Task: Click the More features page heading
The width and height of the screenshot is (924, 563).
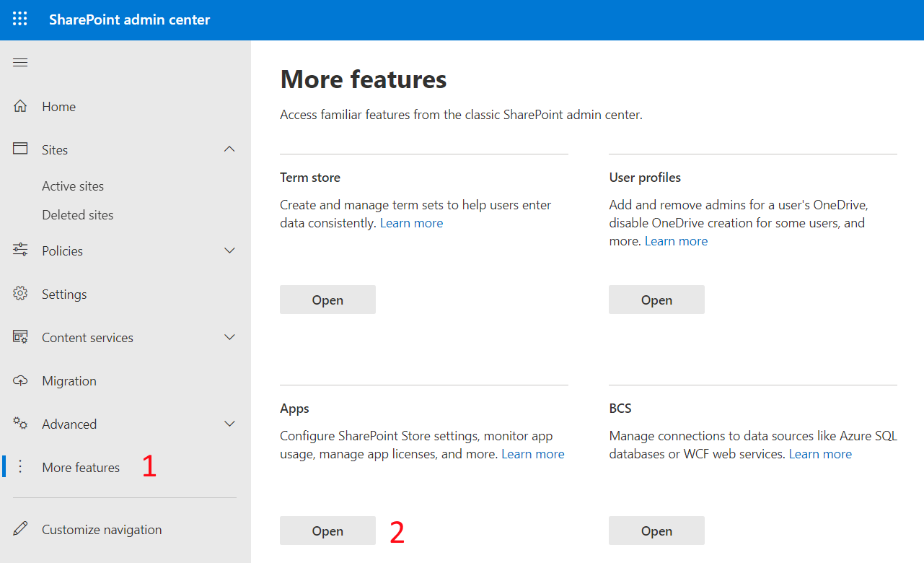Action: [x=364, y=79]
